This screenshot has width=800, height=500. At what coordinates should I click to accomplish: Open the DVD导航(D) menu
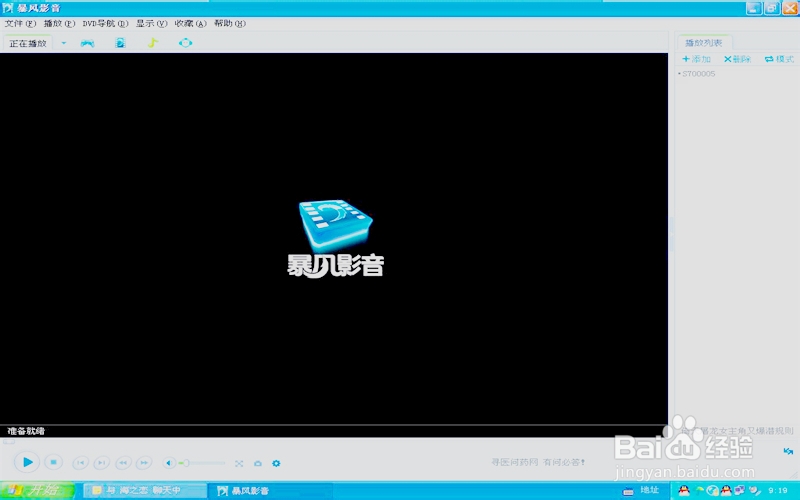(x=105, y=23)
